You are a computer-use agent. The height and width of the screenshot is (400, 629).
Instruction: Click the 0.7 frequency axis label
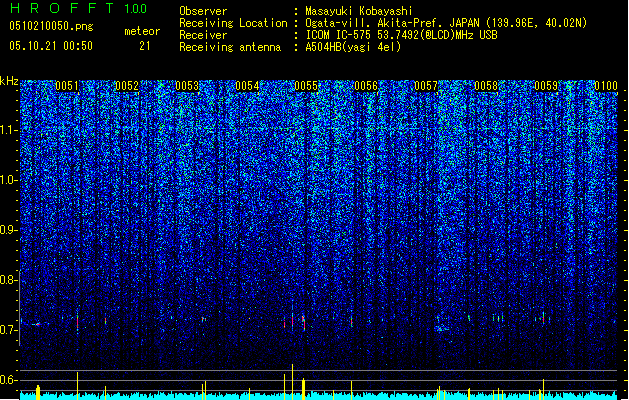click(x=9, y=330)
